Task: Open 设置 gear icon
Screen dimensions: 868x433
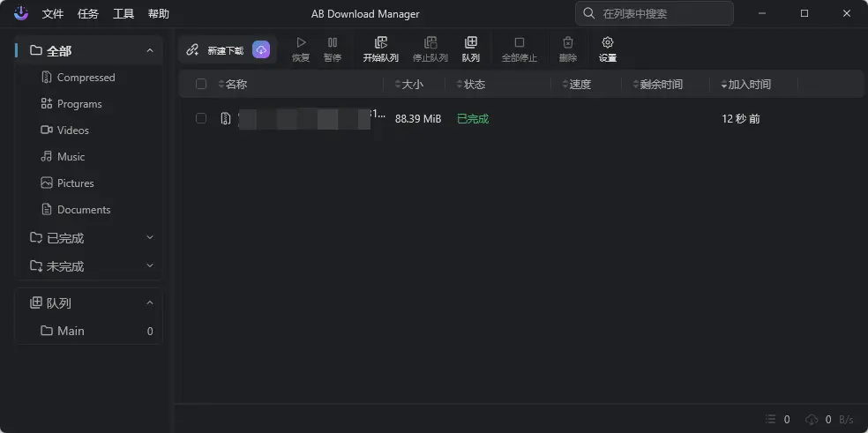Action: [x=607, y=42]
